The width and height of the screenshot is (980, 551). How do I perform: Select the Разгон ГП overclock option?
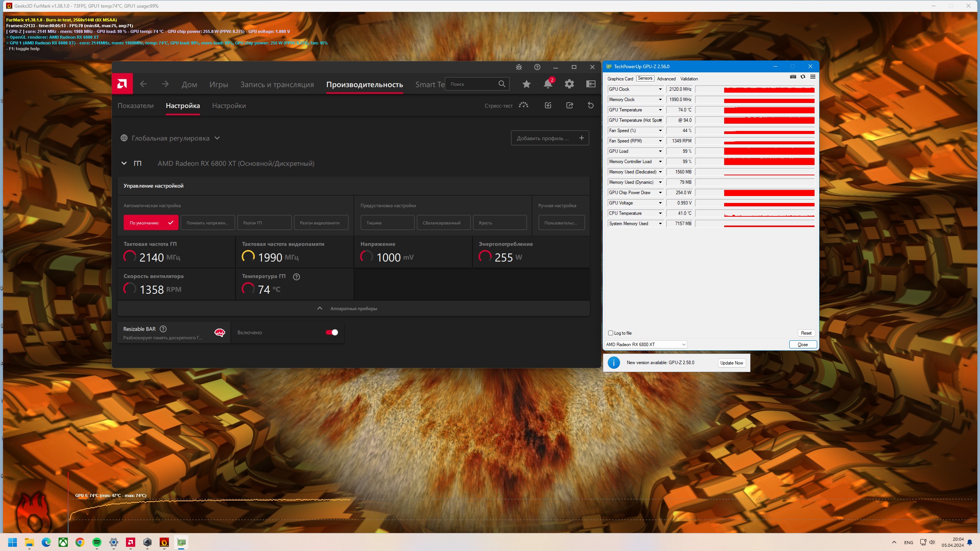pyautogui.click(x=264, y=223)
